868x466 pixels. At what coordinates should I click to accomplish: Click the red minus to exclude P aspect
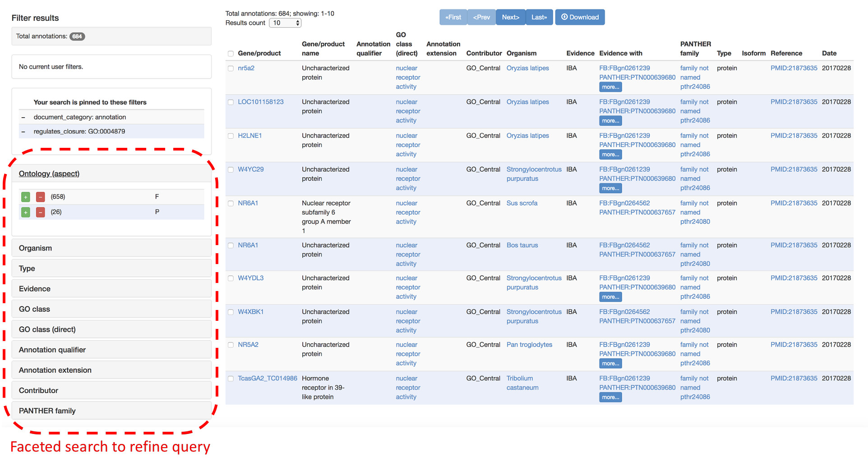click(40, 212)
